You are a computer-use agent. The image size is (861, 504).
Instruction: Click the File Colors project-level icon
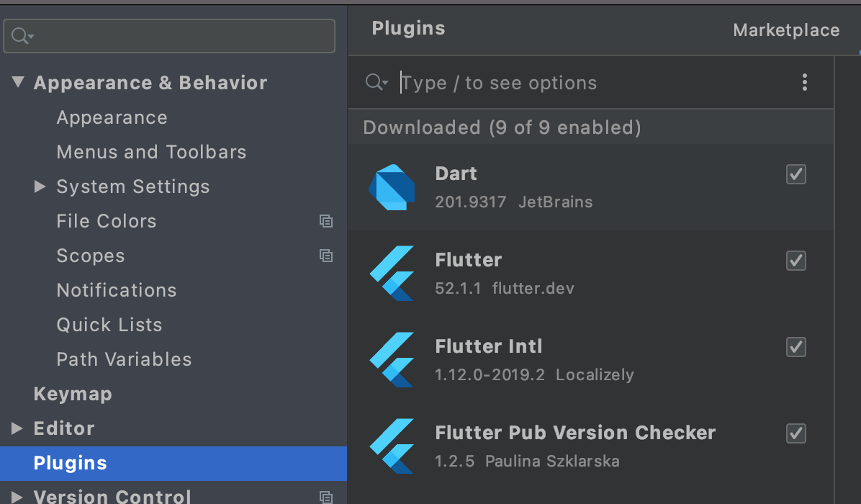[326, 221]
